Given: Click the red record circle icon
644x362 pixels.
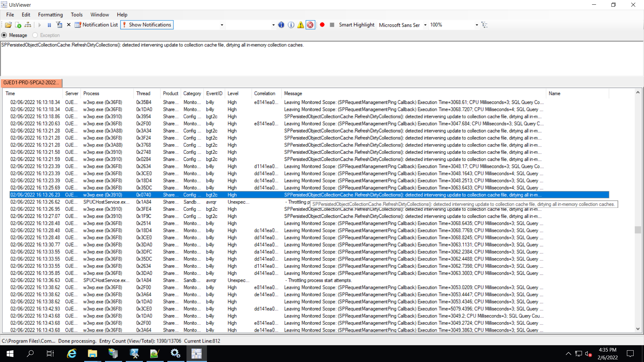Looking at the screenshot, I should tap(322, 25).
